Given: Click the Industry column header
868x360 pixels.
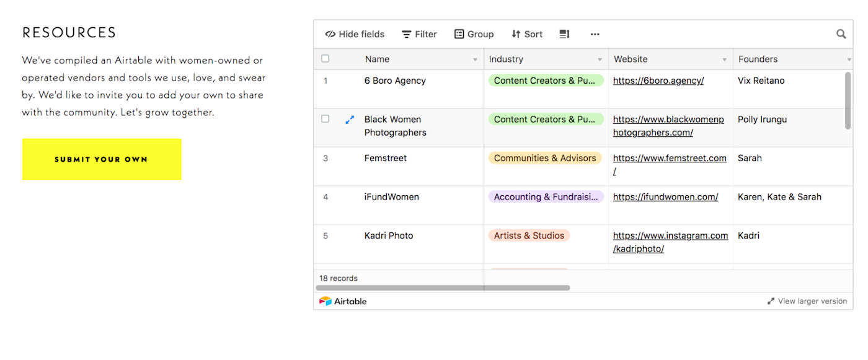Looking at the screenshot, I should point(546,59).
